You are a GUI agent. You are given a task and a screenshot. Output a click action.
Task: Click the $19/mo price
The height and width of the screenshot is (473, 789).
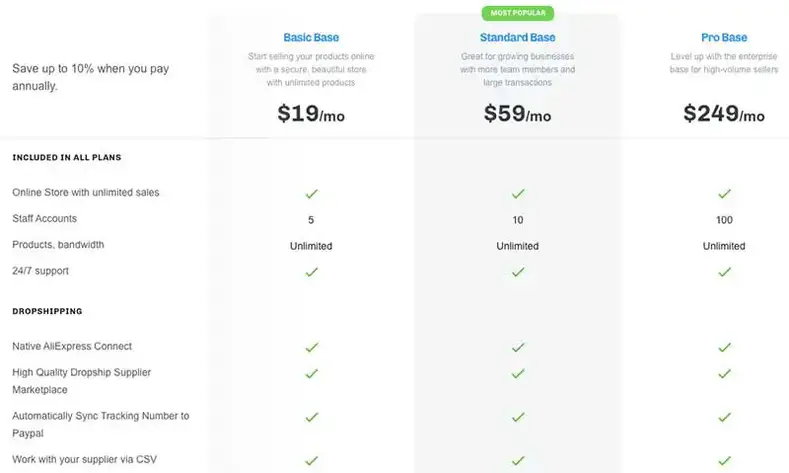(311, 114)
